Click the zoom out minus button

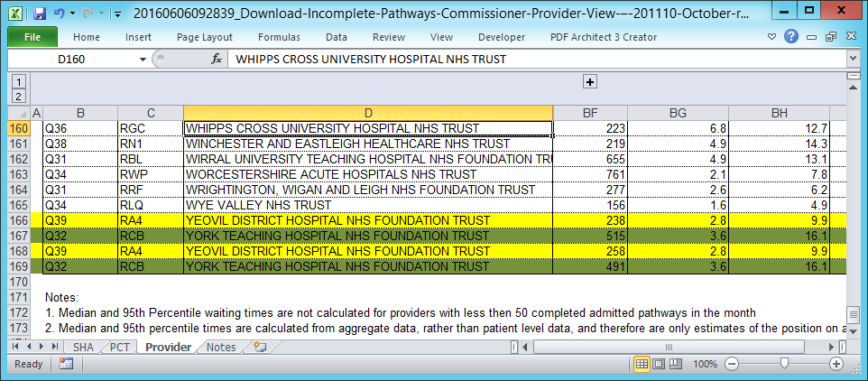pos(732,364)
